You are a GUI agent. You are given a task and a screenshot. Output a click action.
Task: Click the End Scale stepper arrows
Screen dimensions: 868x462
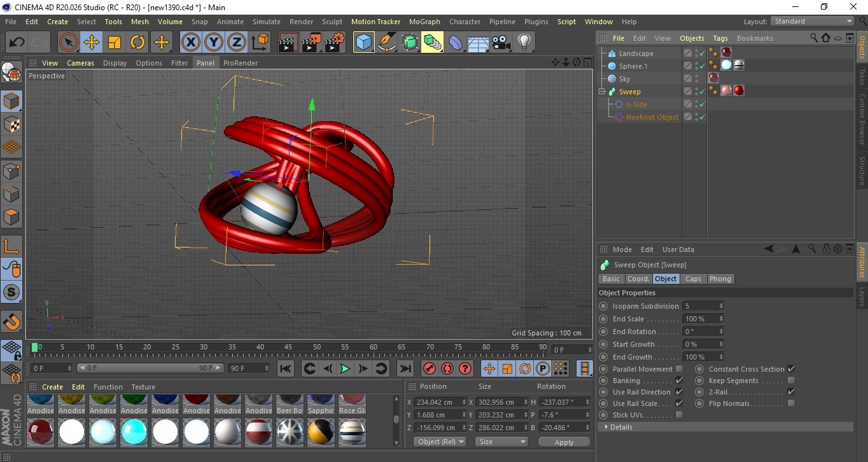pyautogui.click(x=721, y=319)
